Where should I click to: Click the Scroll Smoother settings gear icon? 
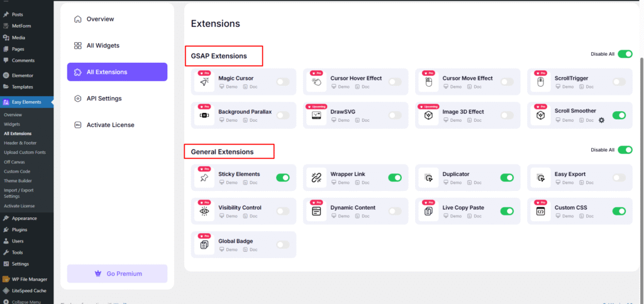point(601,120)
